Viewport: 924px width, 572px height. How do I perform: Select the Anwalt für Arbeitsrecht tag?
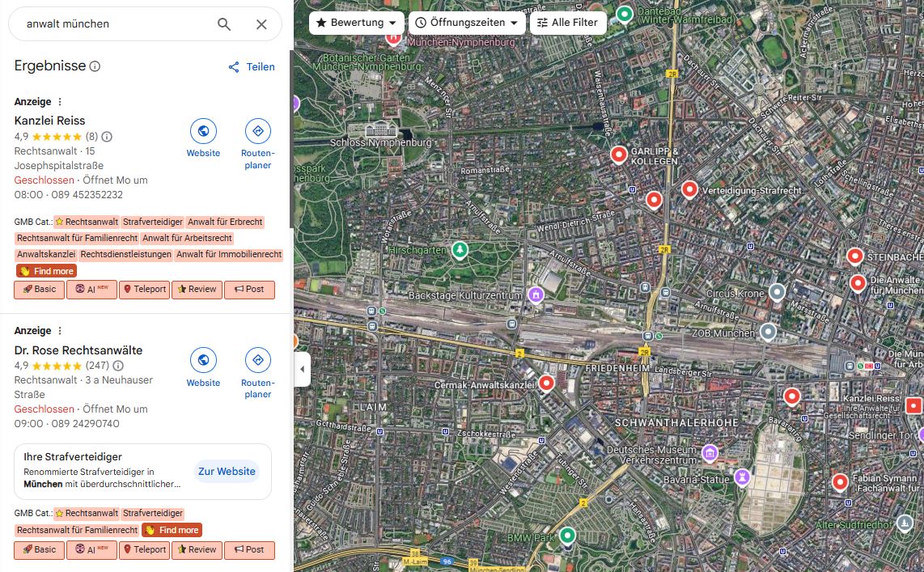188,239
